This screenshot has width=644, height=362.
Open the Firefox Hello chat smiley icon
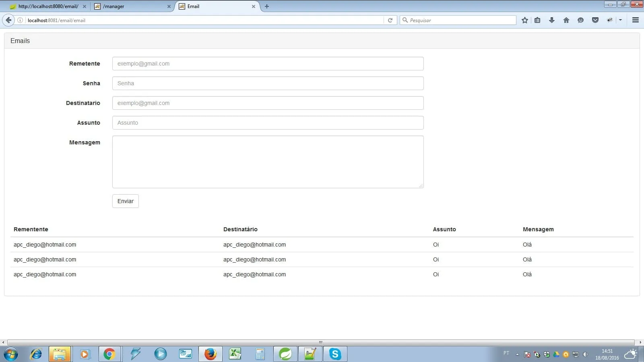[580, 20]
